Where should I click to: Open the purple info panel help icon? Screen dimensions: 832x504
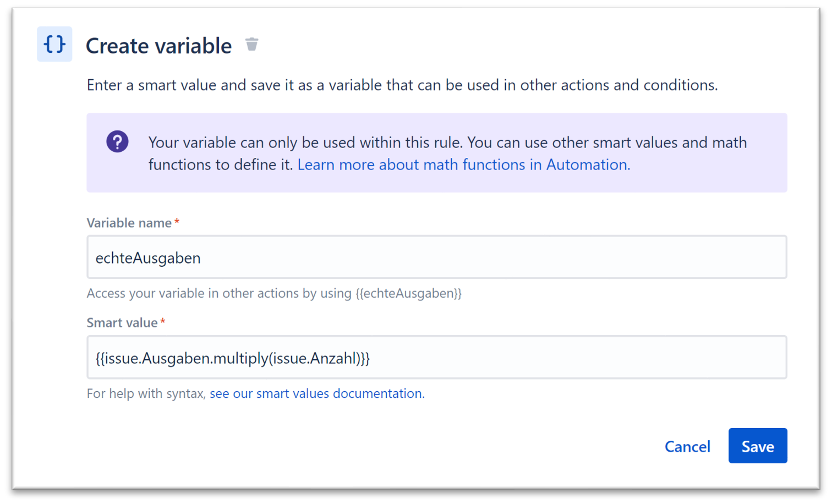pos(117,141)
